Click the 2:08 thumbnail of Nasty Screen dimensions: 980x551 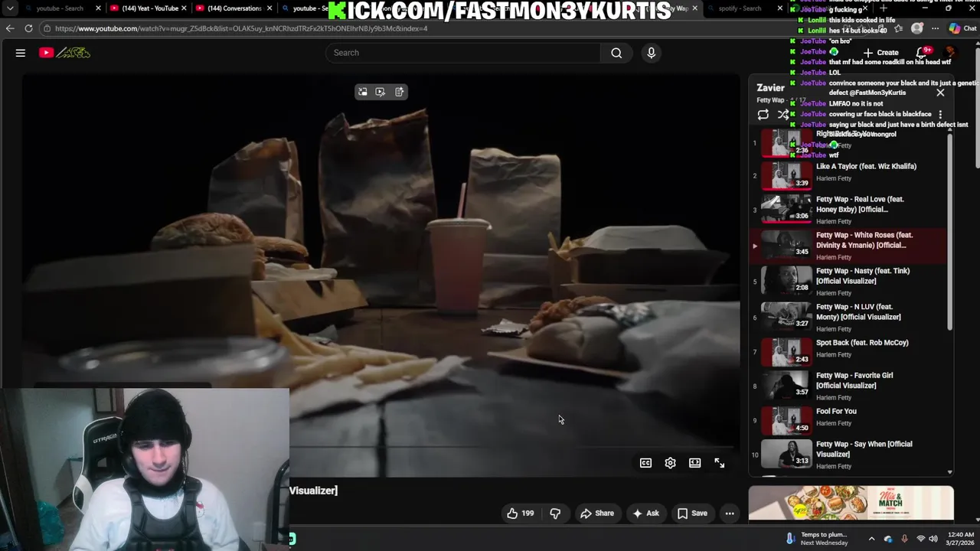(786, 279)
